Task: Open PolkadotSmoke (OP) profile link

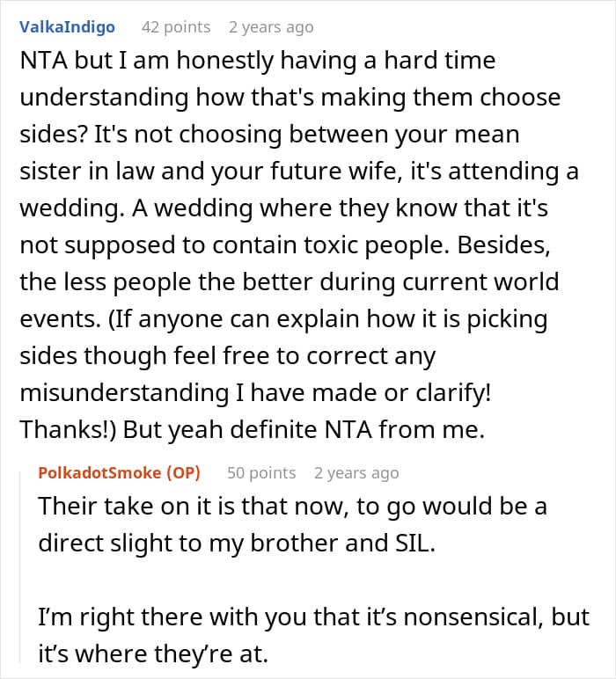Action: [x=119, y=472]
